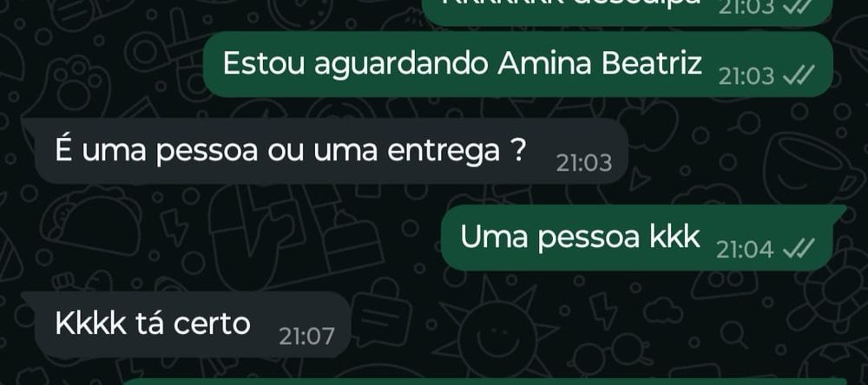The image size is (868, 385).
Task: Click the name 'Amina Beatriz' in the message
Action: [600, 64]
